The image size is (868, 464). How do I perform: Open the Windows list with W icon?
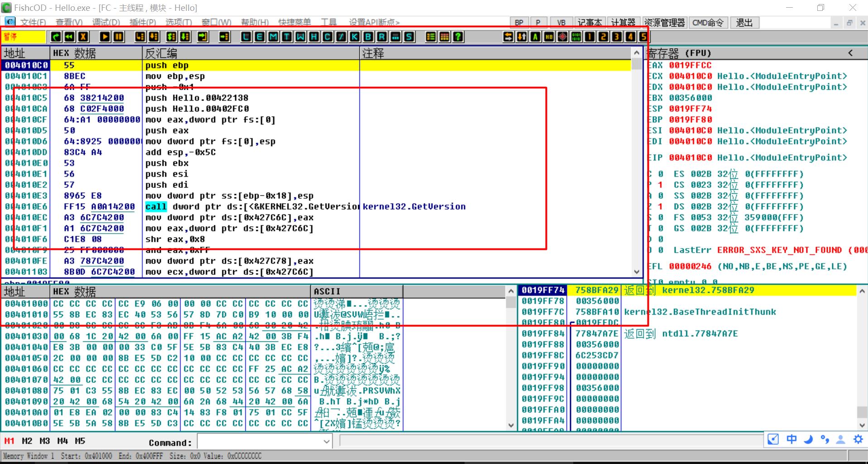300,37
